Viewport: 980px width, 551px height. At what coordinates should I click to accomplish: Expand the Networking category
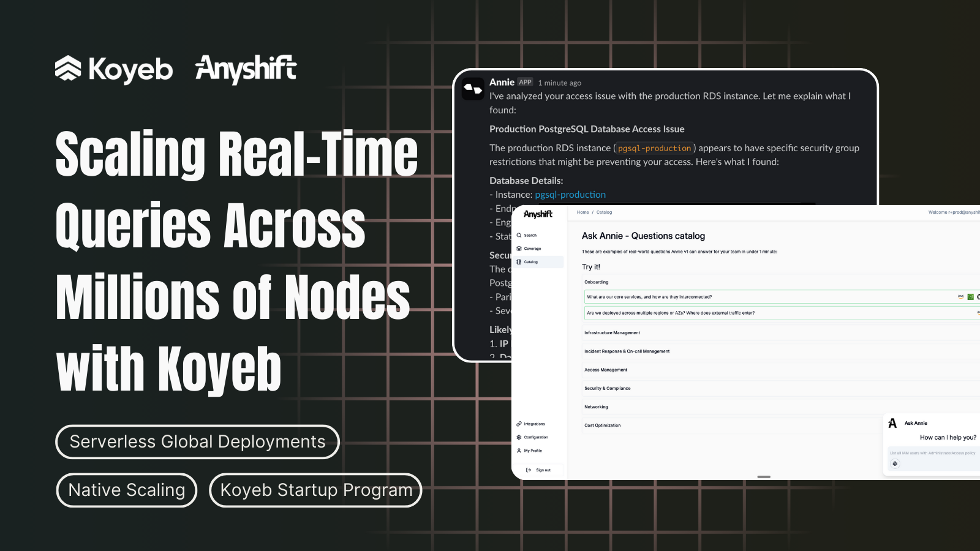point(595,407)
